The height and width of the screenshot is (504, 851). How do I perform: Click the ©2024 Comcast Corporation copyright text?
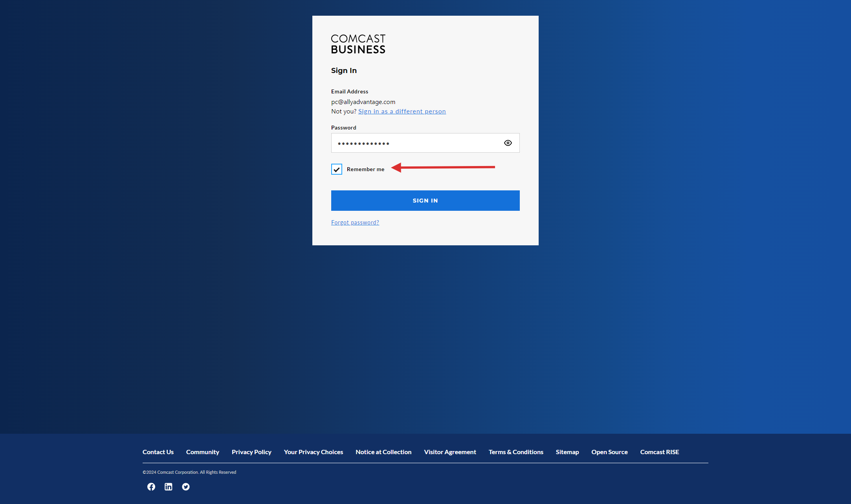(189, 472)
